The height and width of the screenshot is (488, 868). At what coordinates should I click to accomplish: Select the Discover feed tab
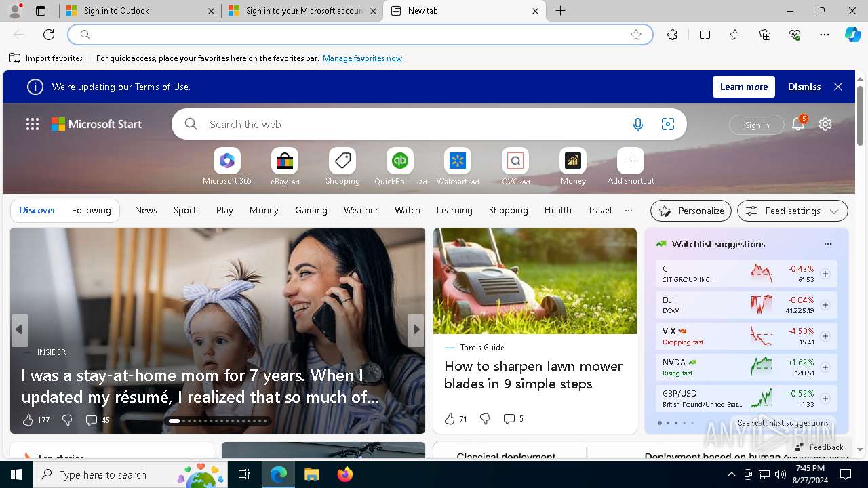37,210
